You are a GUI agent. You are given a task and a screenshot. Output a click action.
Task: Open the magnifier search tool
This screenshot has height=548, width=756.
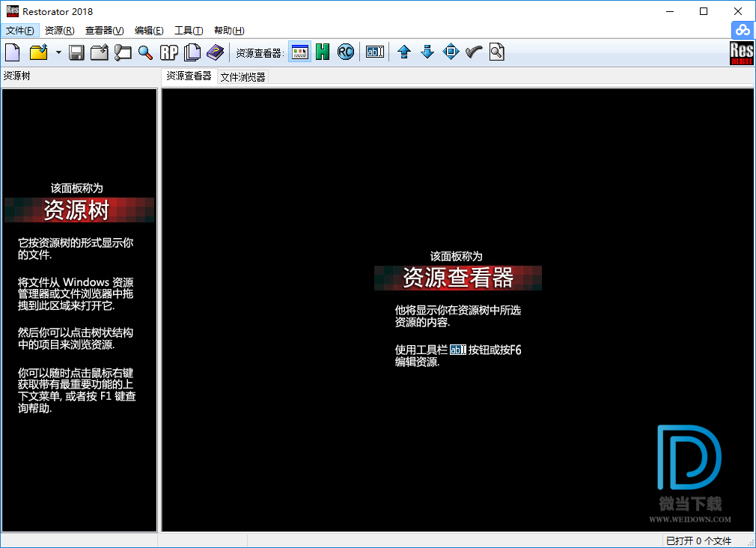(146, 52)
